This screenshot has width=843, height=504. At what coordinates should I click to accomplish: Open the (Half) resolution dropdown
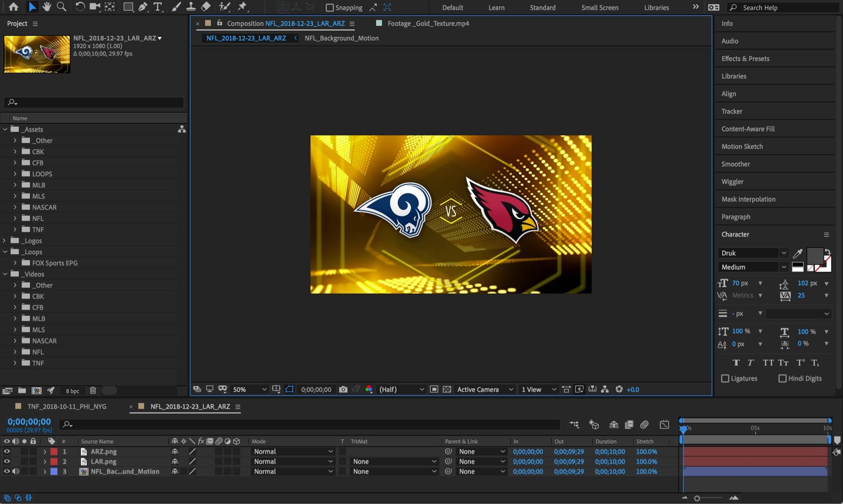pyautogui.click(x=401, y=389)
